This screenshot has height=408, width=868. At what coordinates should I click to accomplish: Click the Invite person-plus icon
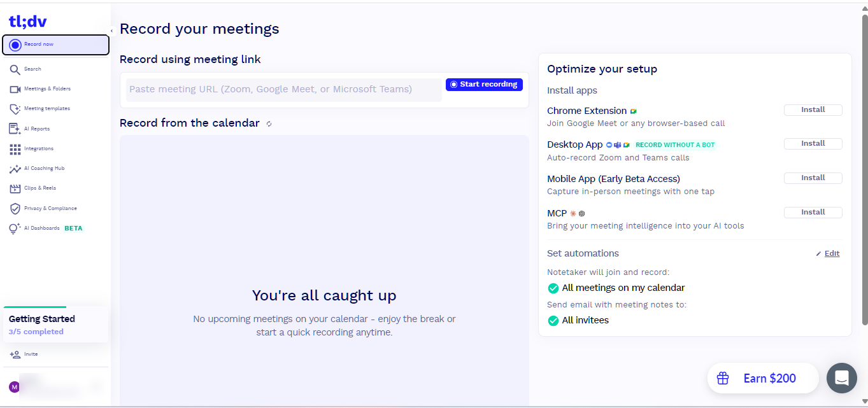tap(15, 355)
